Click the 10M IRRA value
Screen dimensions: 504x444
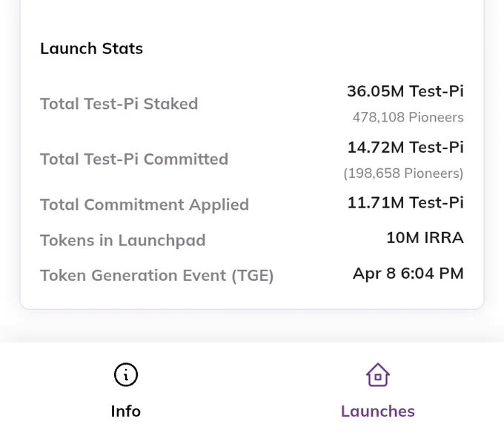point(425,238)
